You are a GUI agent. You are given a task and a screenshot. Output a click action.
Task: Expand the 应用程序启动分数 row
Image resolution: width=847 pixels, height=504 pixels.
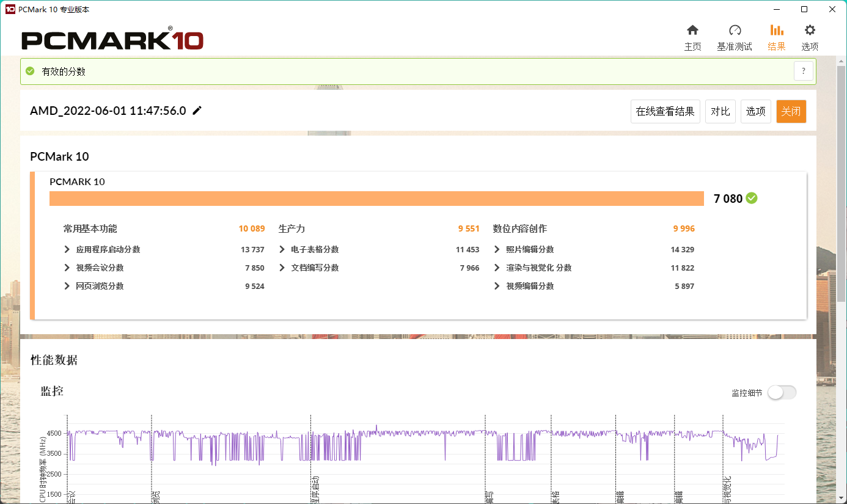[67, 249]
